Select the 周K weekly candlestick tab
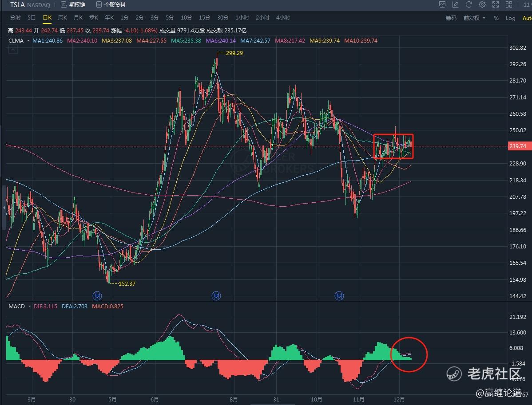Viewport: 532px width, 405px height. [x=63, y=18]
